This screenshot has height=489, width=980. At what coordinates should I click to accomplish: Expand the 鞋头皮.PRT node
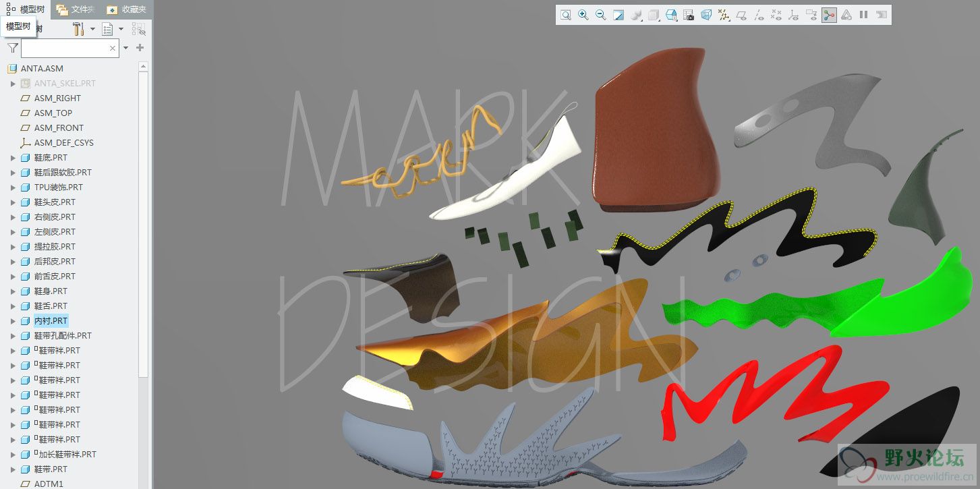tap(13, 202)
